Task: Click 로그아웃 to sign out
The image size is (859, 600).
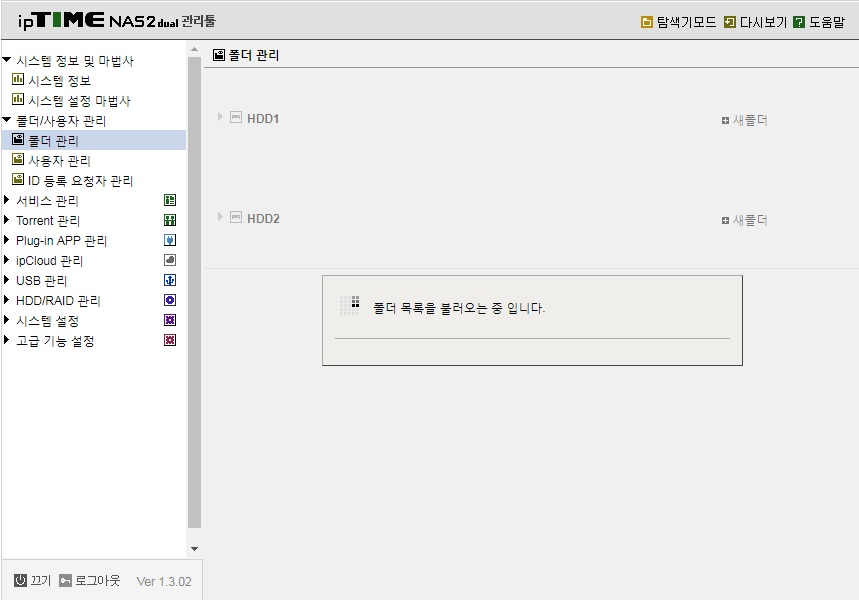Action: 98,580
